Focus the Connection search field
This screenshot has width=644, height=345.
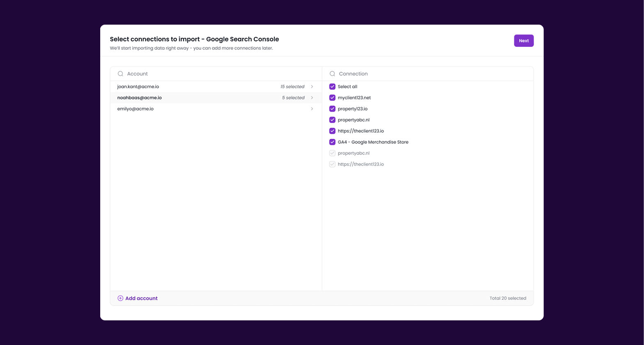pyautogui.click(x=428, y=74)
